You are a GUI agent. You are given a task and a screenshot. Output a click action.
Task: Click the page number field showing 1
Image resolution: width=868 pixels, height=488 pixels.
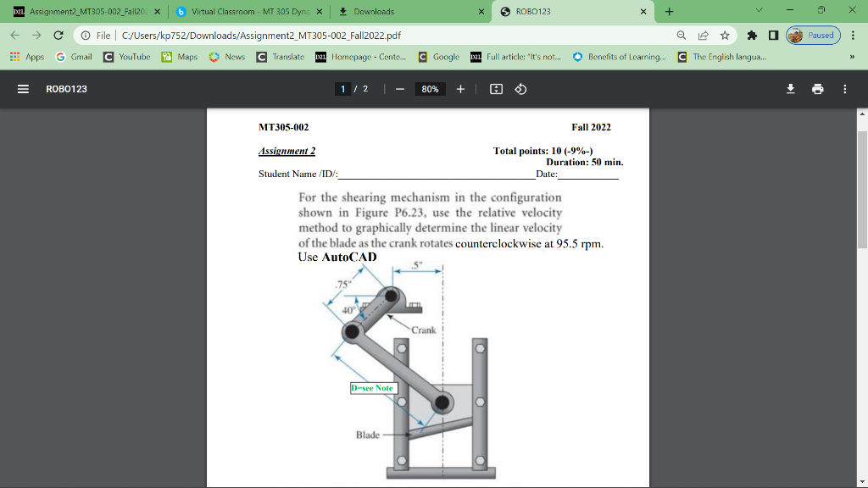[x=342, y=89]
